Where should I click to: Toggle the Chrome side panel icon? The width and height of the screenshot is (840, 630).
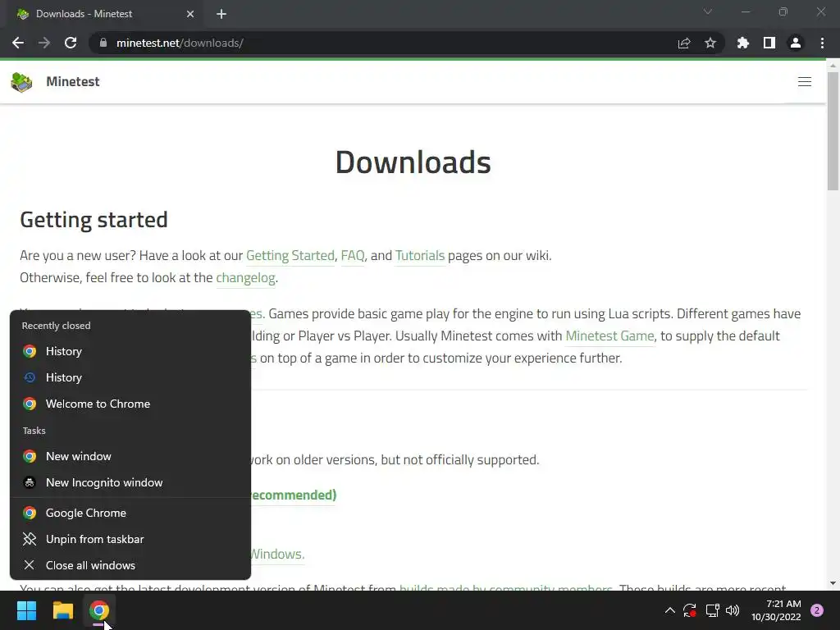pos(769,43)
